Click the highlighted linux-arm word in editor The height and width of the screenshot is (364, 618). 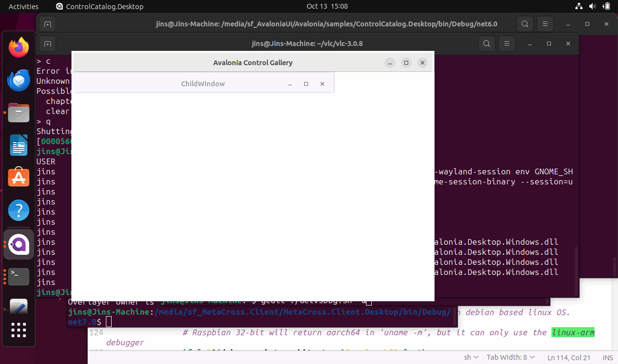573,332
